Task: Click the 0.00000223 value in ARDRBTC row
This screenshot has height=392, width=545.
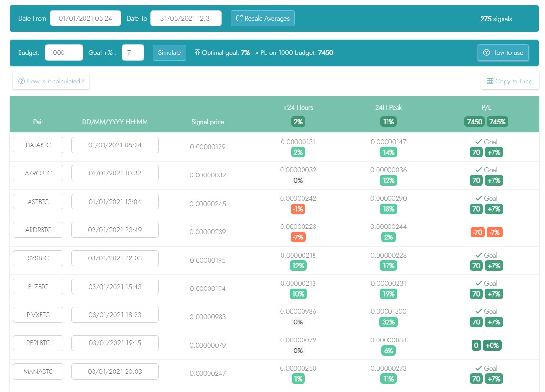Action: click(x=298, y=227)
